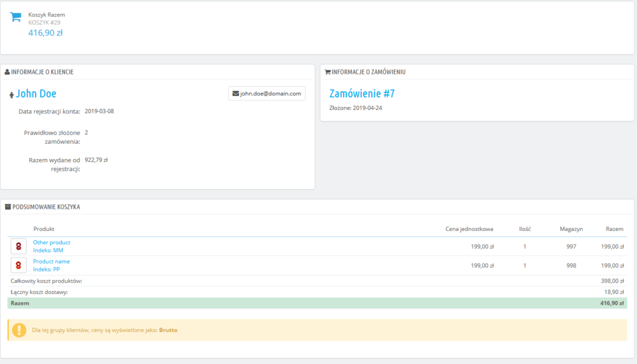The image size is (637, 364).
Task: Open the Other product thumbnail image
Action: coord(18,246)
